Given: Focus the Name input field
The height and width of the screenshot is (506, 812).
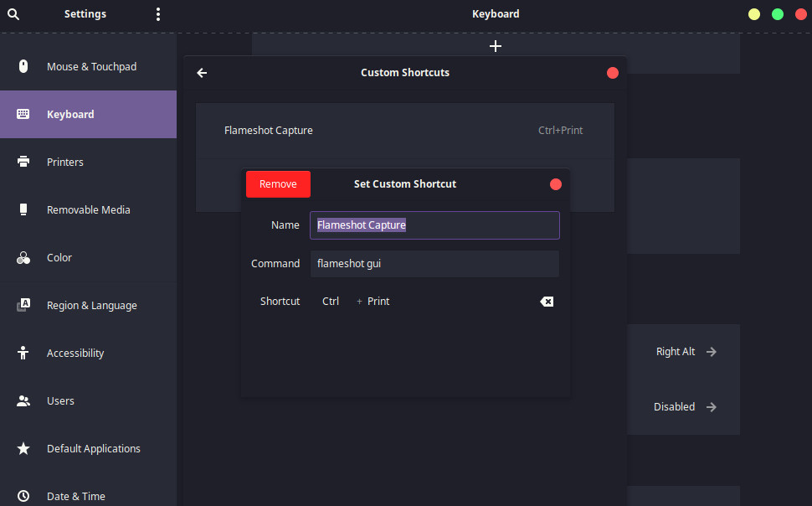Looking at the screenshot, I should [434, 225].
